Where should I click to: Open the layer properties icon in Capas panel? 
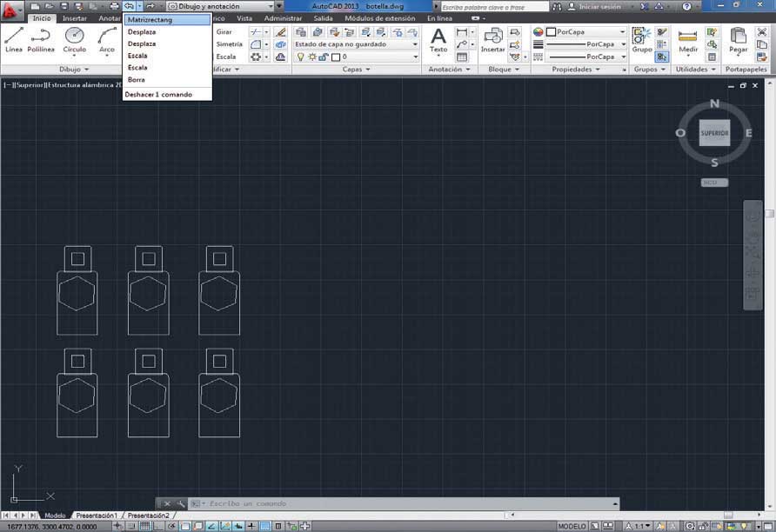(300, 32)
